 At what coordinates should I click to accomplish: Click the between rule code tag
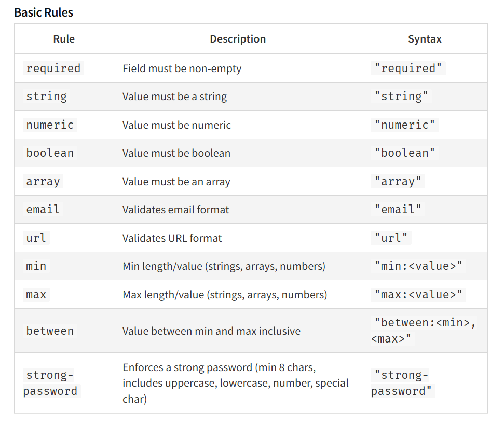tap(50, 331)
